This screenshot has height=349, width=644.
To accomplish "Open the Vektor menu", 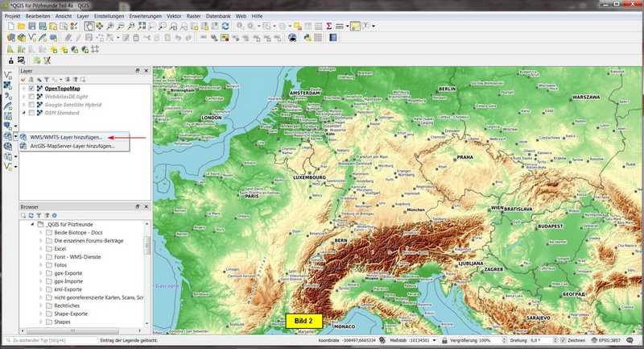I will [174, 16].
